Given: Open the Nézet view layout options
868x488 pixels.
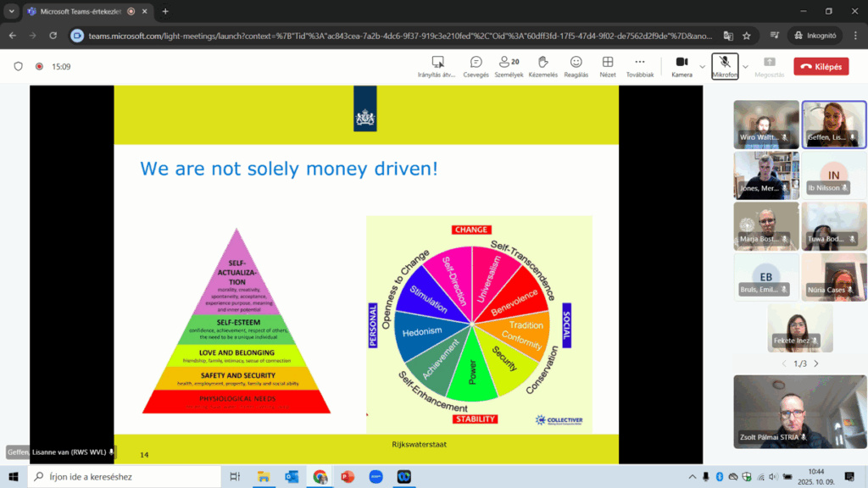Looking at the screenshot, I should (x=608, y=66).
